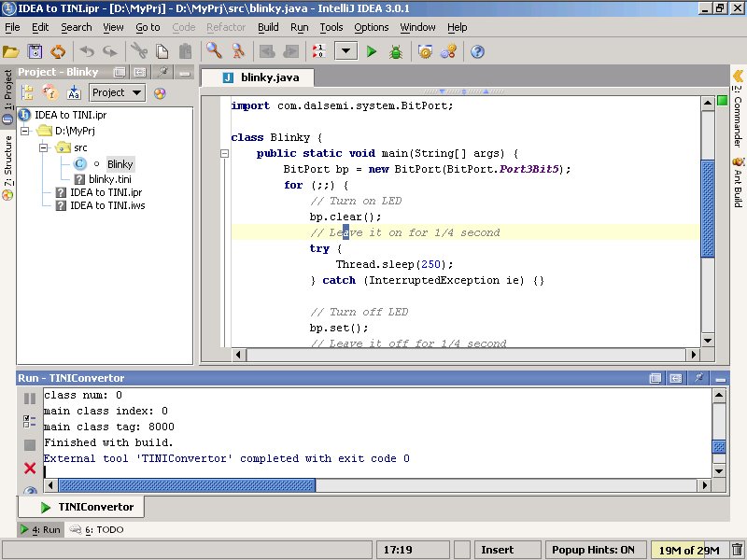Open the 7: Structure side tab
747x560 pixels.
click(7, 167)
